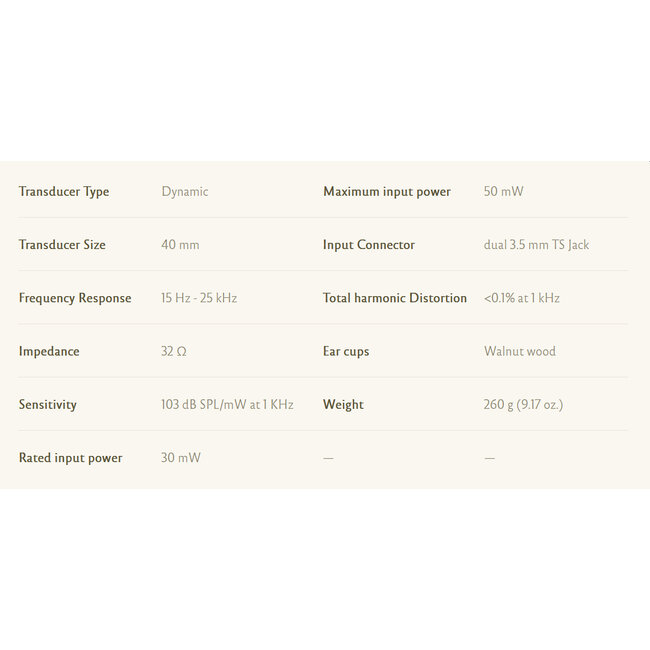Image resolution: width=650 pixels, height=650 pixels.
Task: Select the Dynamic value text
Action: pos(185,192)
